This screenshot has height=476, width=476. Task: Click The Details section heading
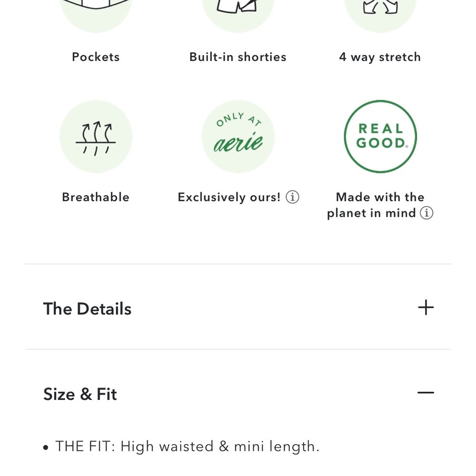pos(88,309)
